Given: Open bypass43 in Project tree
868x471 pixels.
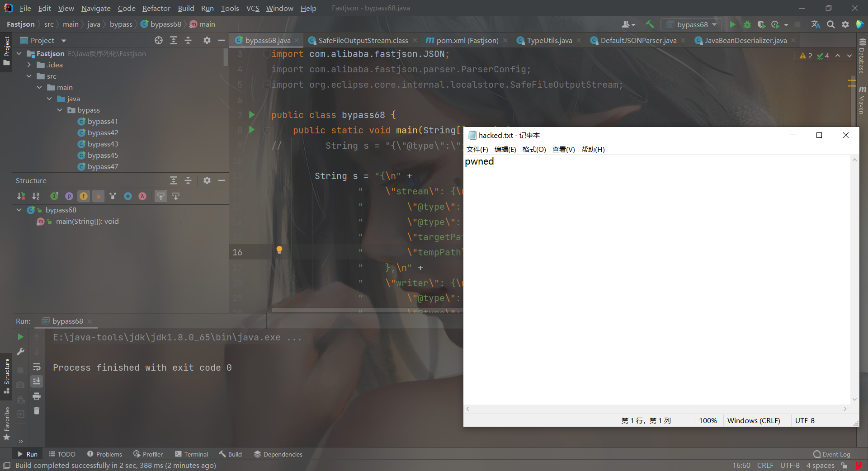Looking at the screenshot, I should click(103, 144).
